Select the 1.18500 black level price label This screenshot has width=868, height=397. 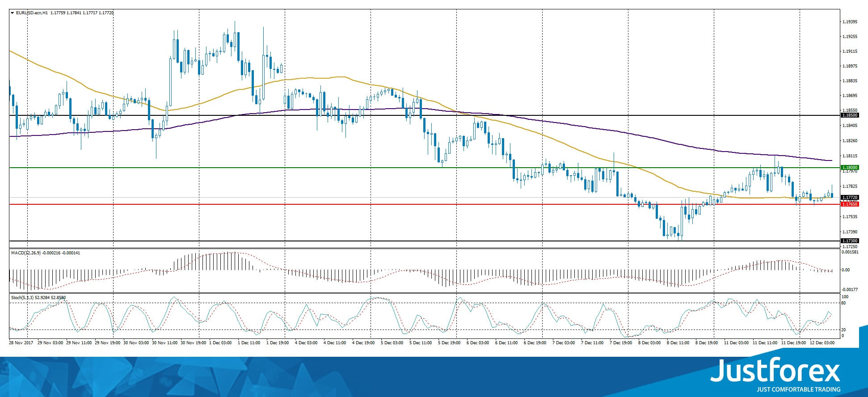(x=850, y=115)
